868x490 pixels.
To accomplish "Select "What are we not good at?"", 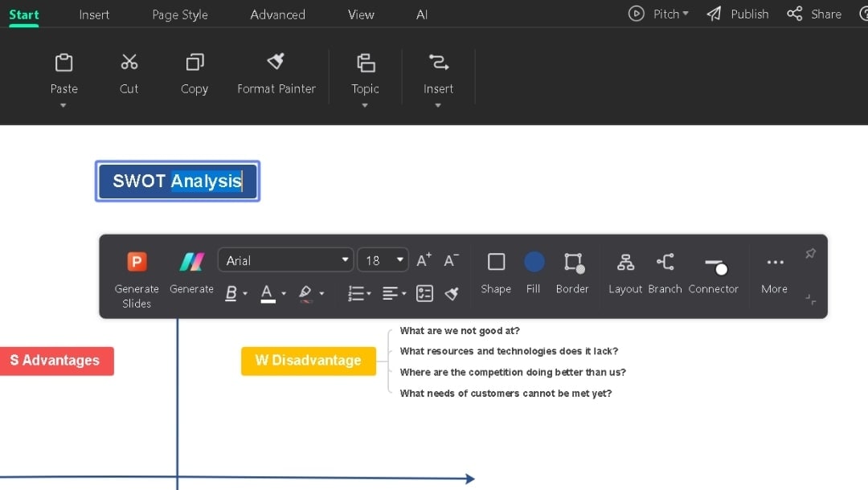I will [x=460, y=331].
